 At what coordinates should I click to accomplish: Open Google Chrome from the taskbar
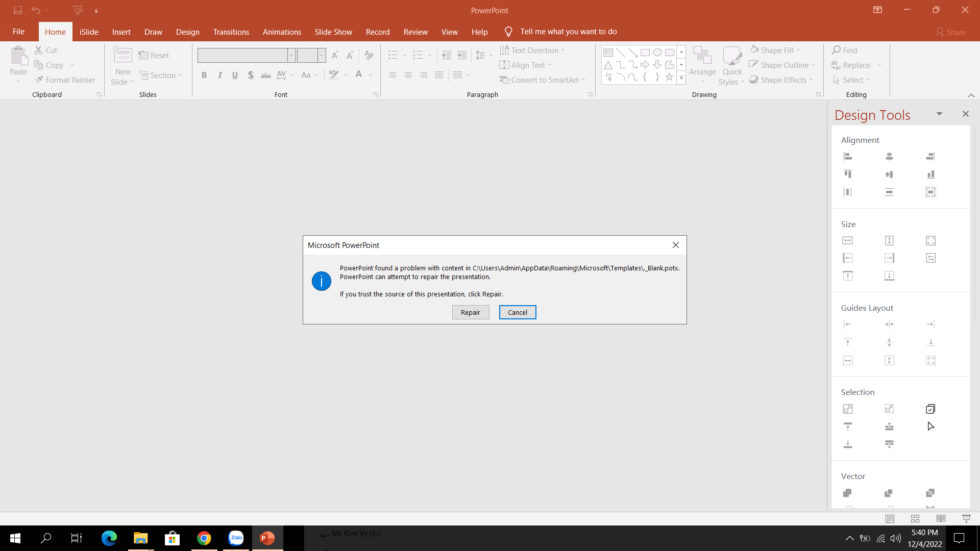(204, 538)
